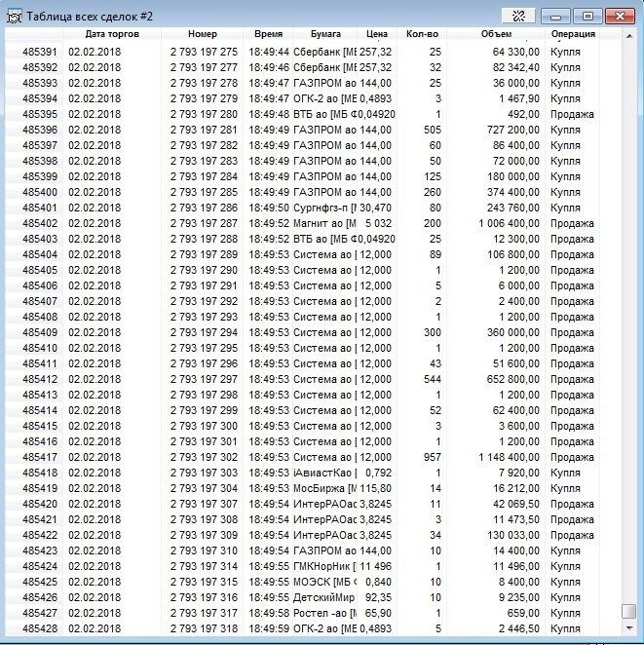Click the 'ДетскийМир' security cell

[x=324, y=598]
